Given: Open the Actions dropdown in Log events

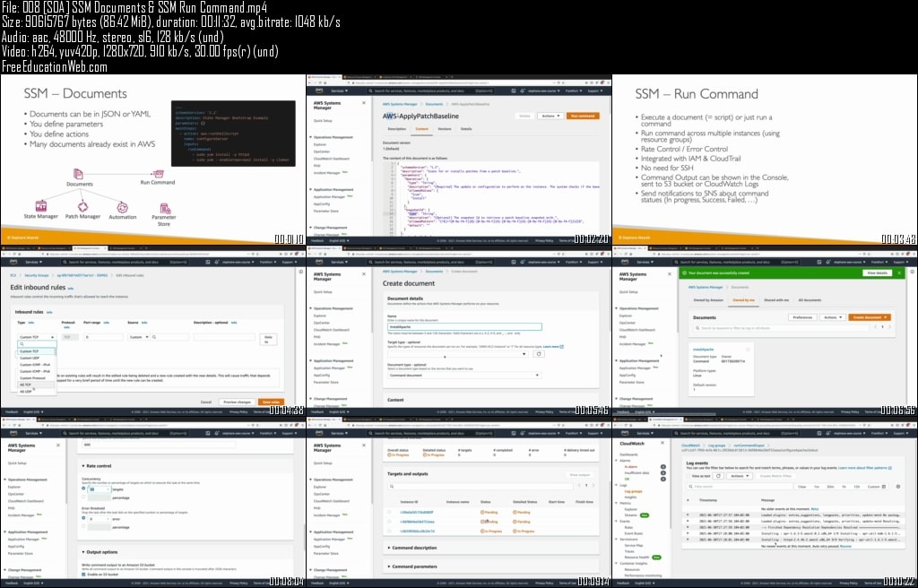Looking at the screenshot, I should (x=740, y=476).
